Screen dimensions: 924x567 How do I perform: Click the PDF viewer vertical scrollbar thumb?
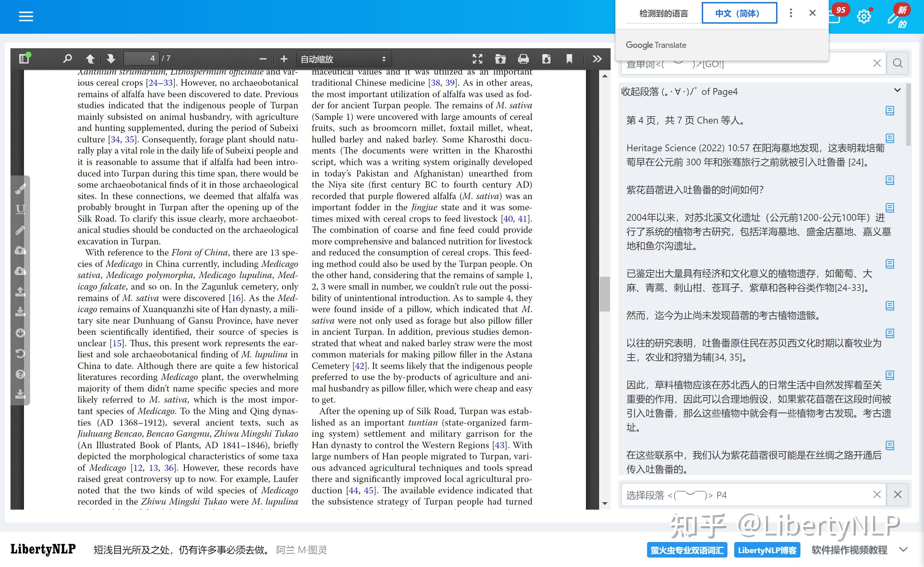coord(605,294)
